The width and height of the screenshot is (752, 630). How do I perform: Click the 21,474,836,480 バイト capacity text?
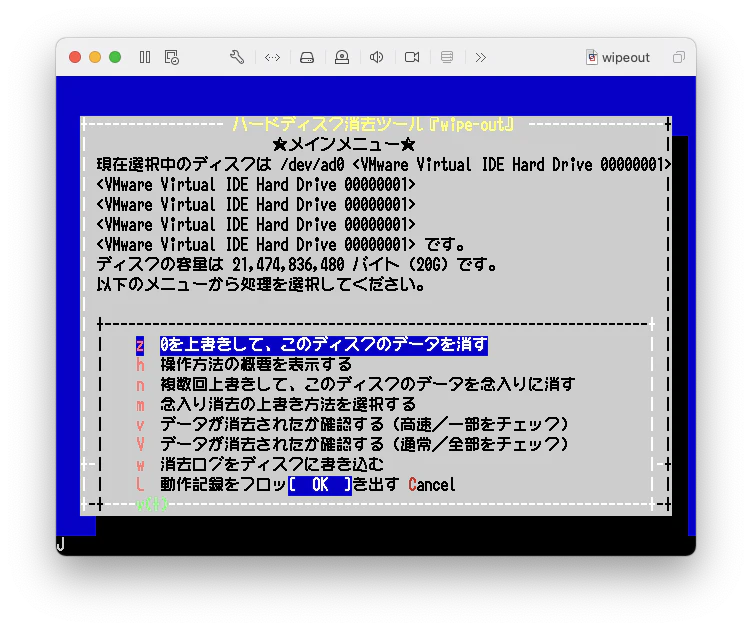[x=316, y=265]
